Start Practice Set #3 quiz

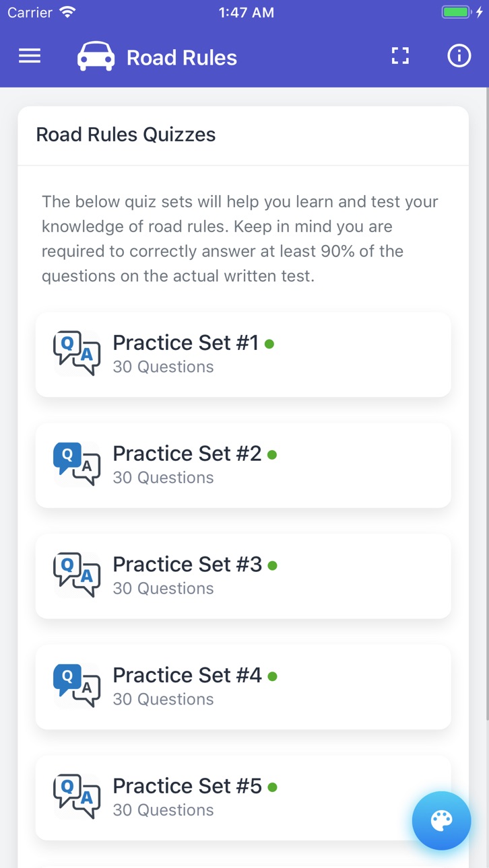243,576
